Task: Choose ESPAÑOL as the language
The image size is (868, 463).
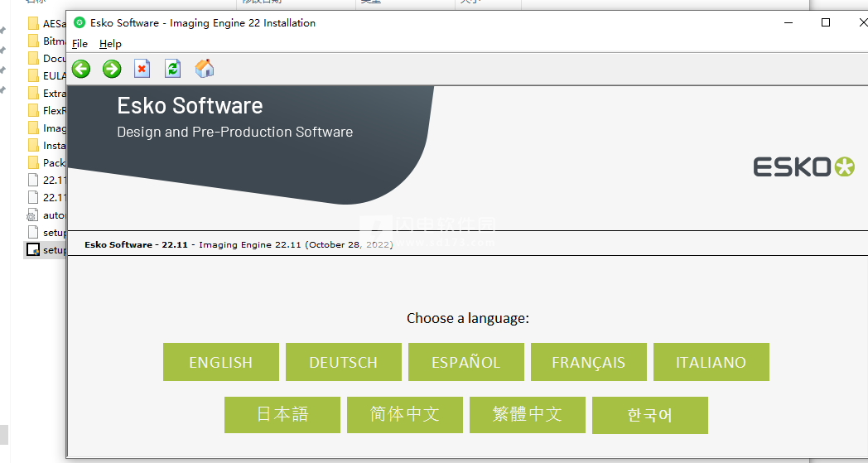Action: (466, 362)
